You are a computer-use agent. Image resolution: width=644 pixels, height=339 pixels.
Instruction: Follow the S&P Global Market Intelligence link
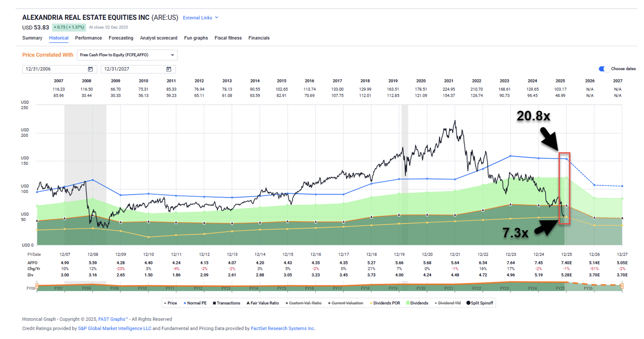[114, 328]
